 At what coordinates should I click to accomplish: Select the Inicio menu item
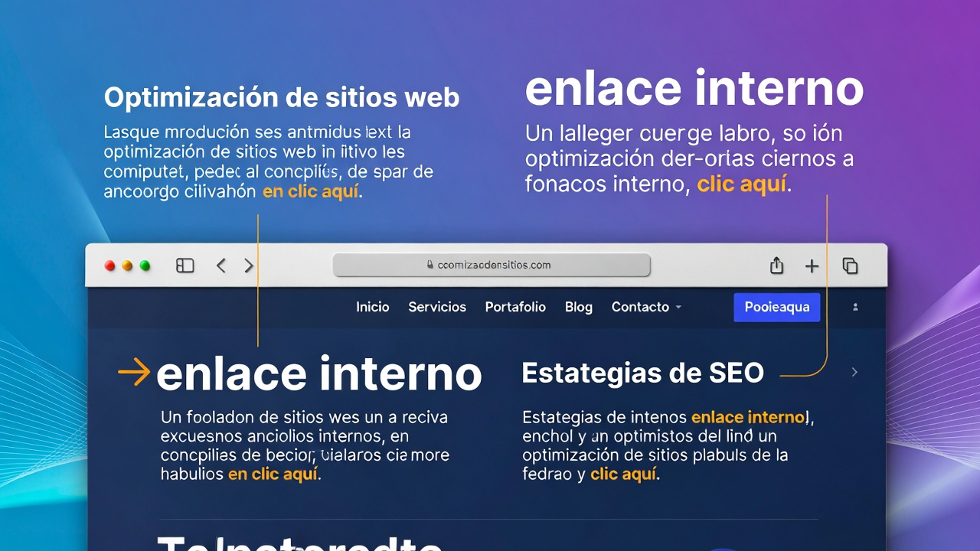click(x=373, y=307)
